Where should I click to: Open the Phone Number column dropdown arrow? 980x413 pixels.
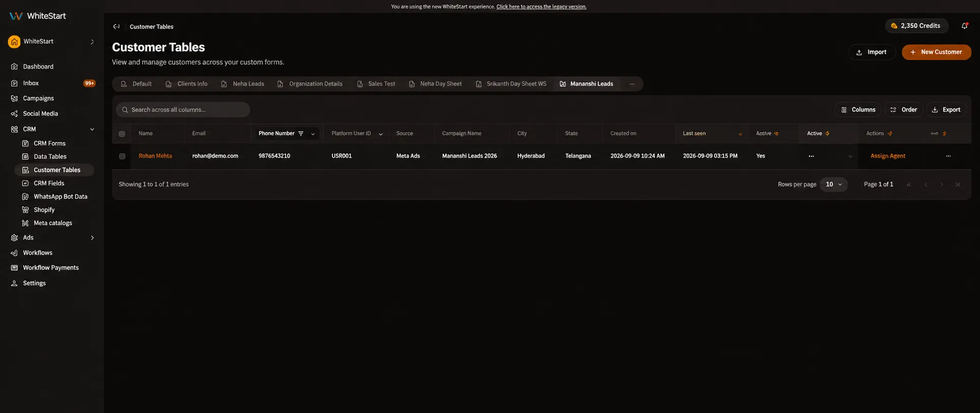pyautogui.click(x=313, y=134)
